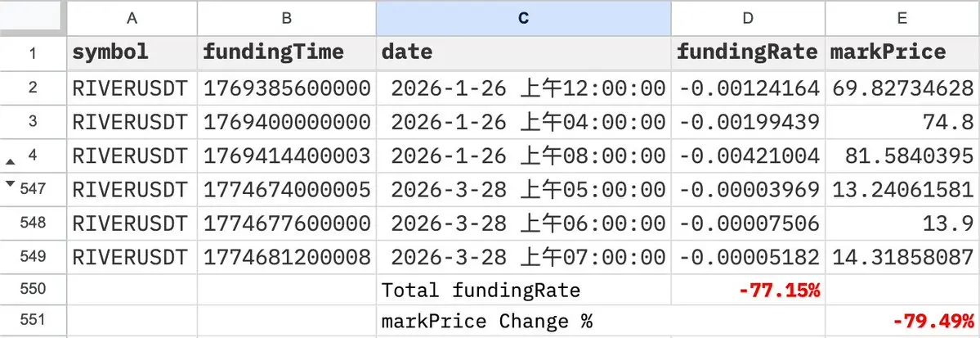Image resolution: width=980 pixels, height=338 pixels.
Task: Expand hidden rows using down arrow at row 547
Action: [x=11, y=185]
